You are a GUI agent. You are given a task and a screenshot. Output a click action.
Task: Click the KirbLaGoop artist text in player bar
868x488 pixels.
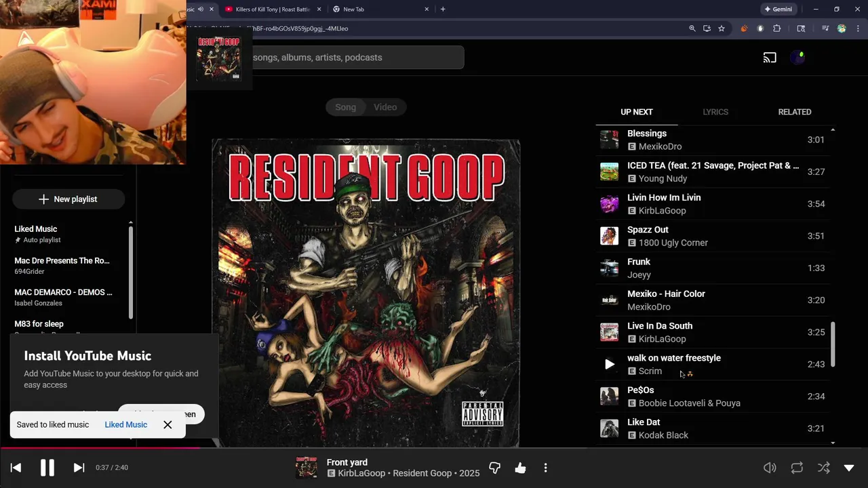[x=361, y=473]
